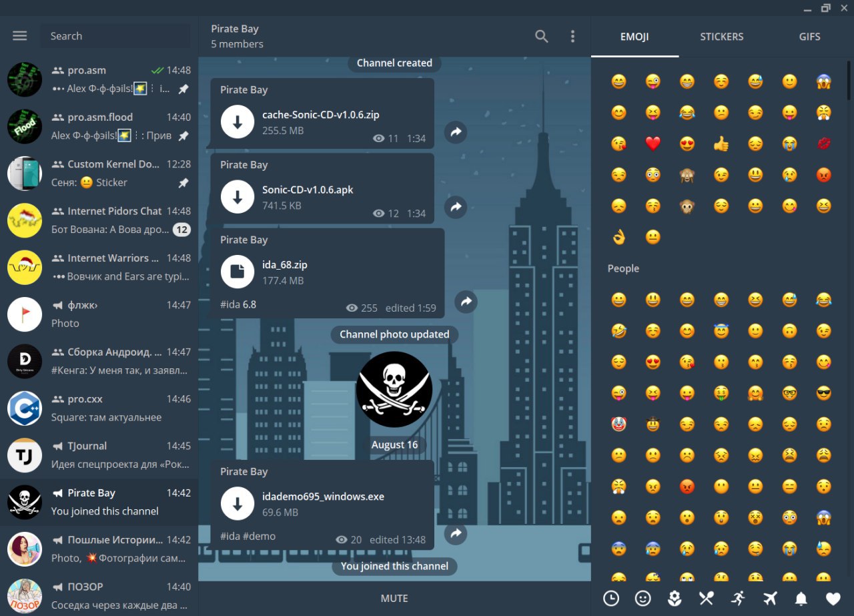Image resolution: width=854 pixels, height=616 pixels.
Task: Download the Sonic-CD-v1.0.6.apk file
Action: pos(238,197)
